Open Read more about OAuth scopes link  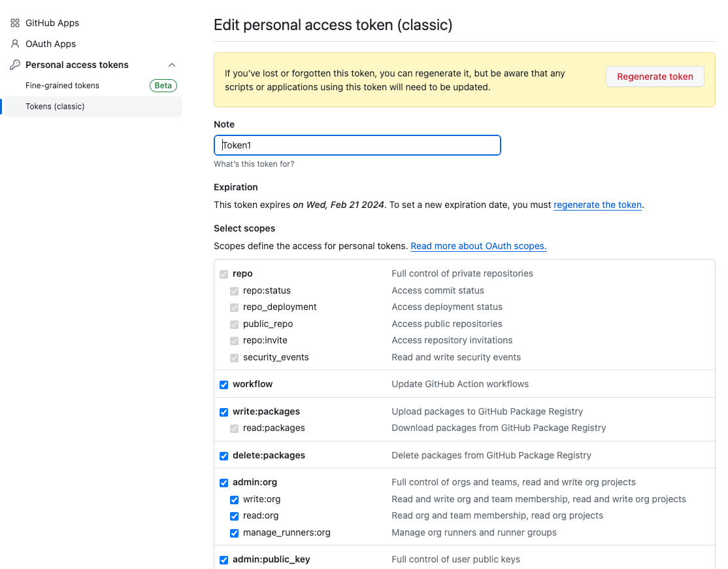point(478,246)
